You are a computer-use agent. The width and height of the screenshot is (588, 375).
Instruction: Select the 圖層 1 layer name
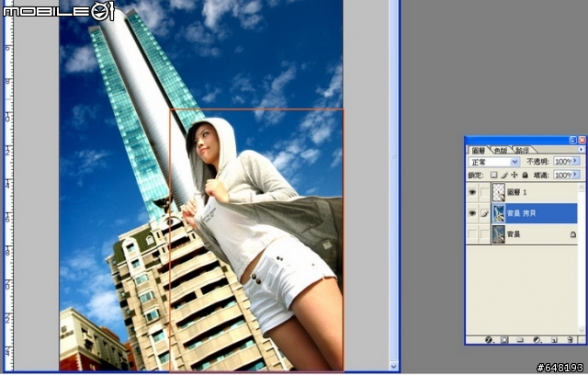pyautogui.click(x=516, y=192)
